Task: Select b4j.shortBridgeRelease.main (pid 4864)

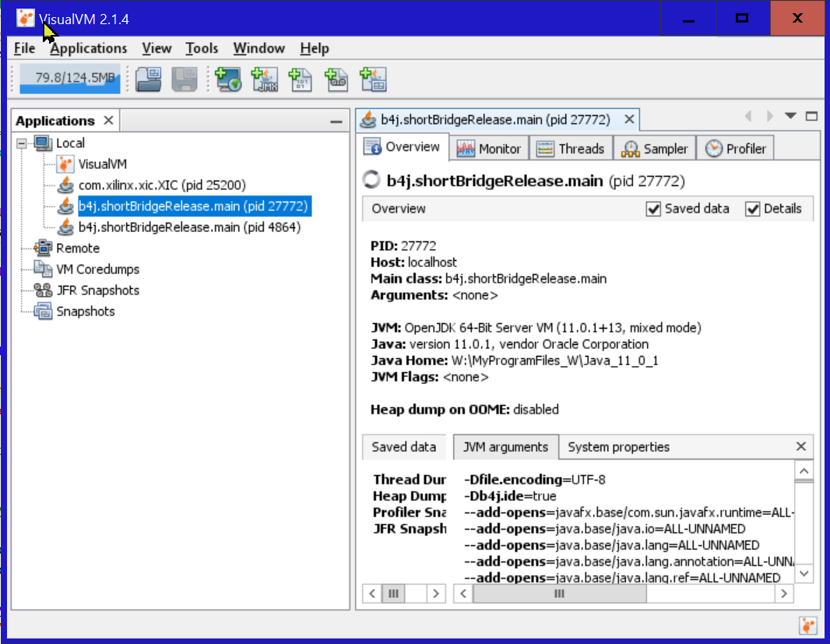Action: click(x=189, y=227)
